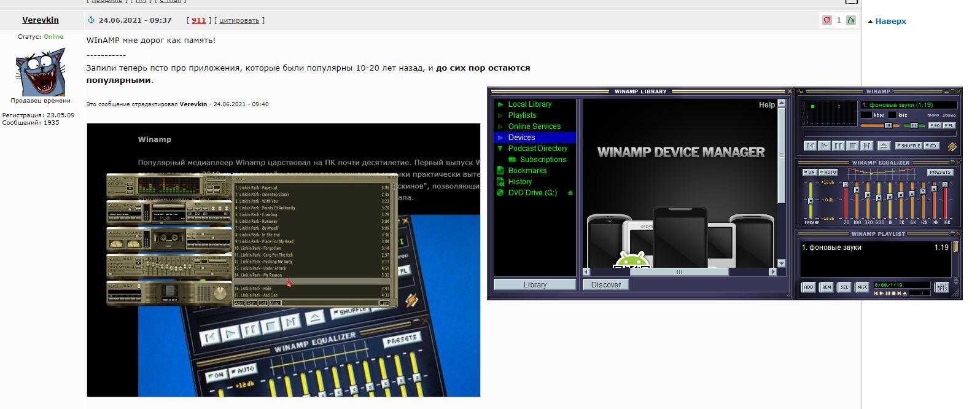Click the device manager scroll up arrow

pos(781,104)
